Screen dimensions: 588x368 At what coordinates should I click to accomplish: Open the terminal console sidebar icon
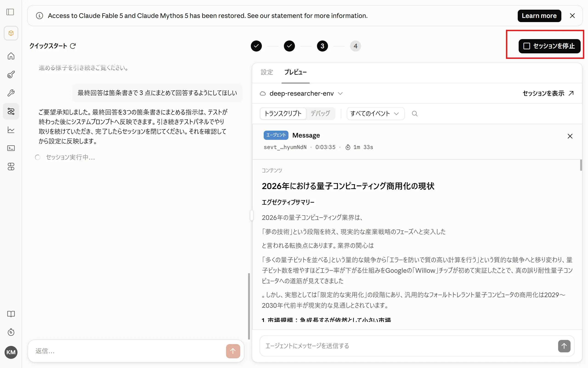pyautogui.click(x=11, y=148)
